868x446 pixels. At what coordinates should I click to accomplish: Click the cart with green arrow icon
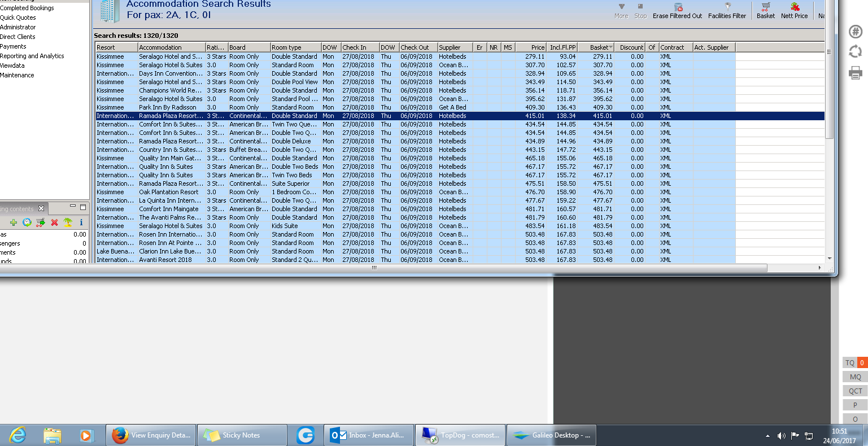[x=41, y=222]
